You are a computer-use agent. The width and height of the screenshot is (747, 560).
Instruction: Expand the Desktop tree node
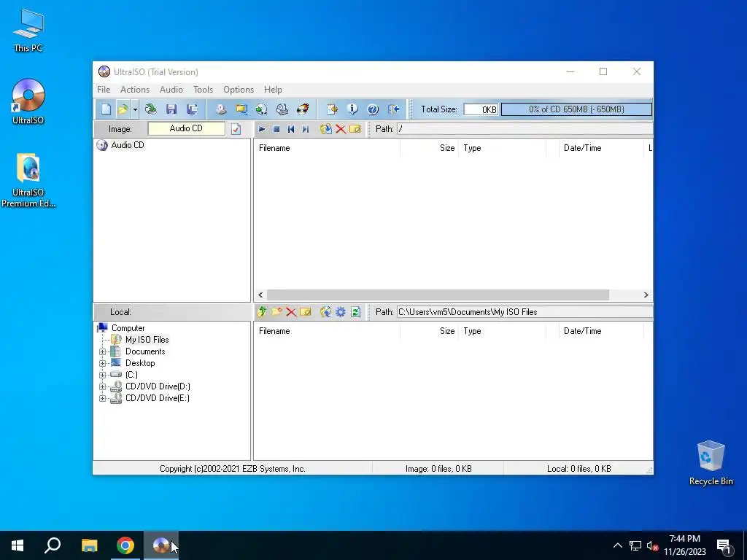(102, 363)
